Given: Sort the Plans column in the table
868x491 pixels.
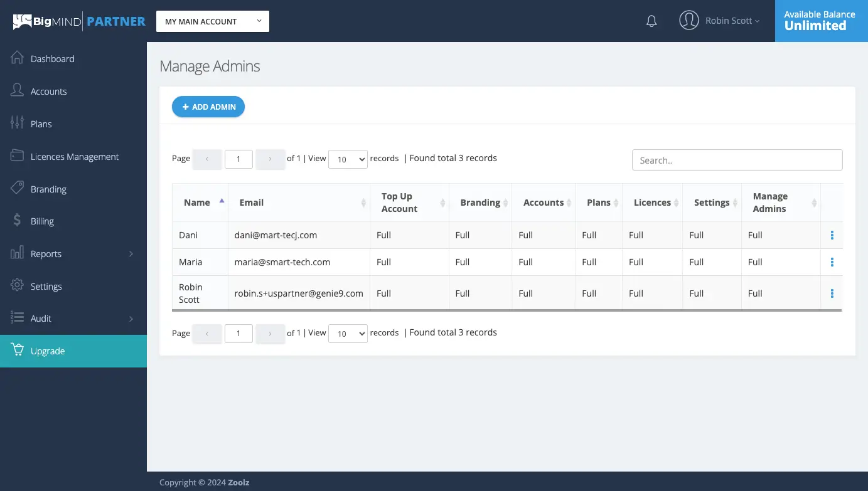Looking at the screenshot, I should click(x=616, y=203).
